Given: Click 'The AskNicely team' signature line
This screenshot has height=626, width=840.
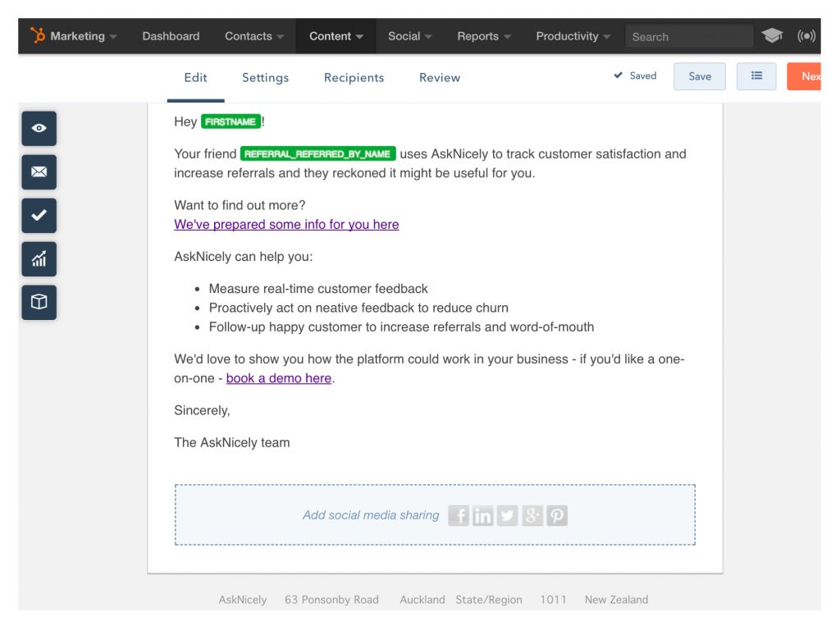Looking at the screenshot, I should tap(232, 443).
